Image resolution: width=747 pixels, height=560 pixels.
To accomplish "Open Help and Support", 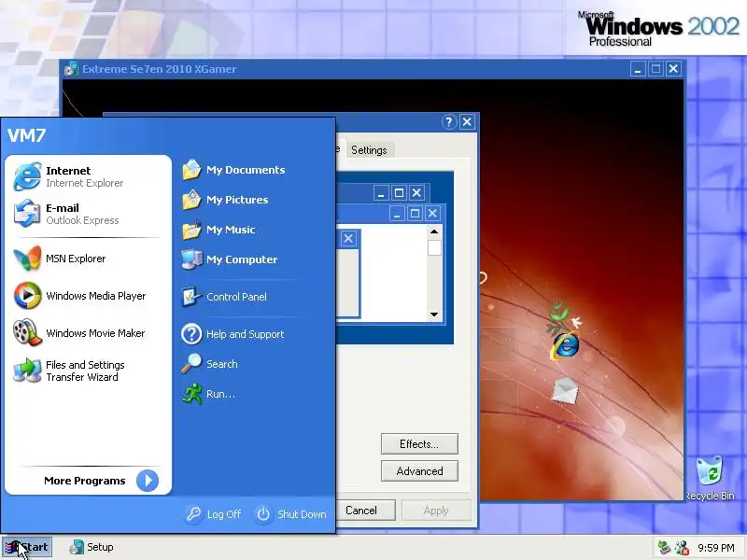I will tap(233, 334).
